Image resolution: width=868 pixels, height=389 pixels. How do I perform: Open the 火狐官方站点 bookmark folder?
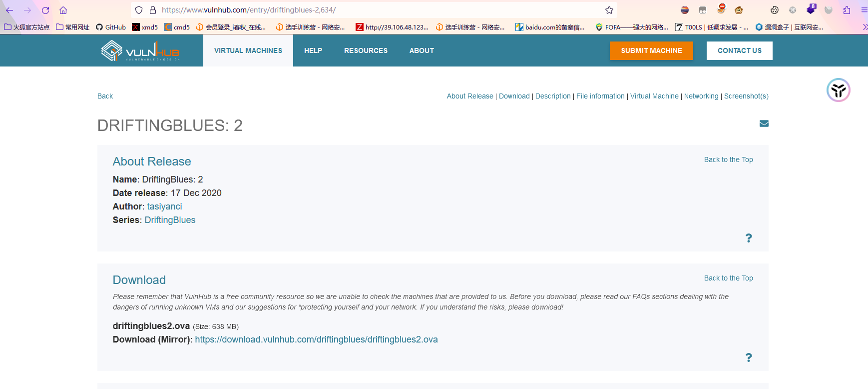pyautogui.click(x=27, y=27)
